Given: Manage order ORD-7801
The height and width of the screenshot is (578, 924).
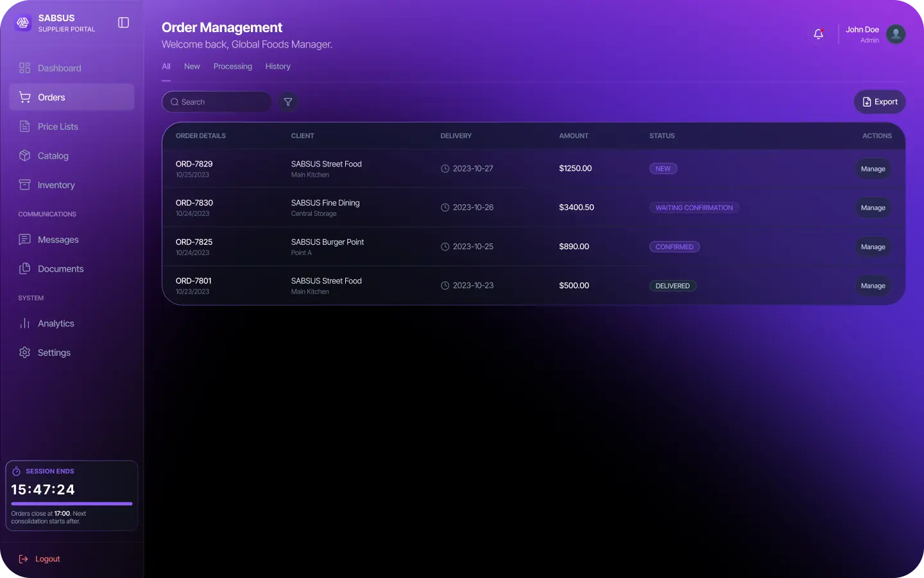Looking at the screenshot, I should pos(873,286).
